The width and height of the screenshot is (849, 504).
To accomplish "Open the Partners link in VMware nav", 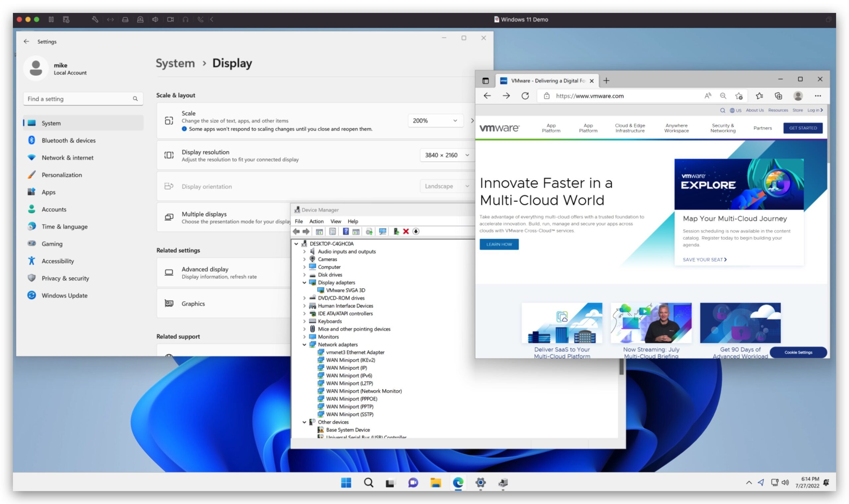I will click(x=762, y=128).
